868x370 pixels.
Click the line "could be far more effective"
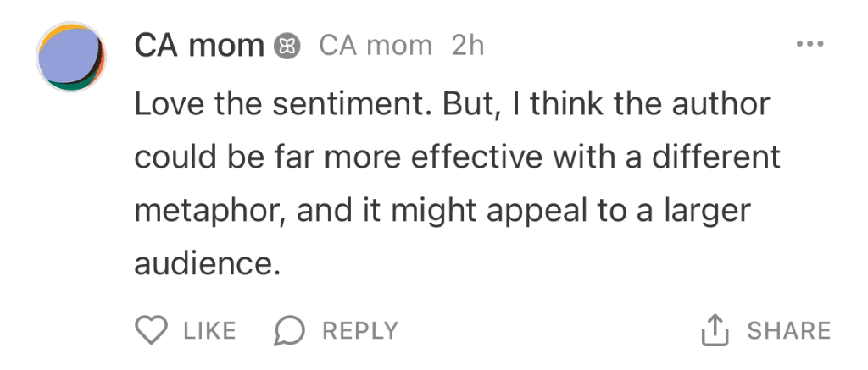point(457,158)
